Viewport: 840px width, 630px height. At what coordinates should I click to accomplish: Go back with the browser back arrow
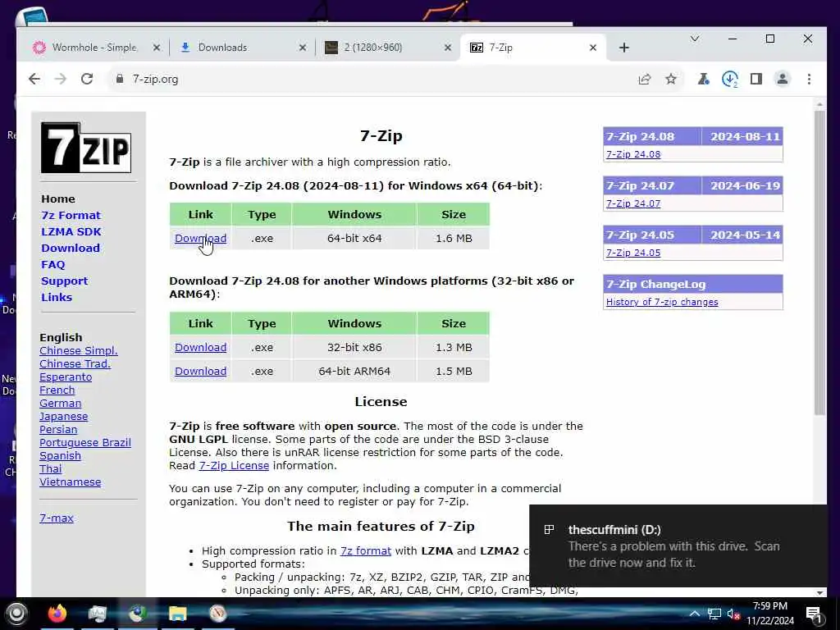pyautogui.click(x=34, y=80)
